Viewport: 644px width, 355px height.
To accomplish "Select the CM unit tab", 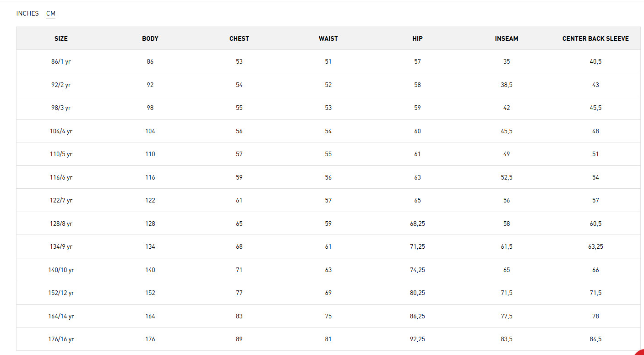I will [x=51, y=13].
